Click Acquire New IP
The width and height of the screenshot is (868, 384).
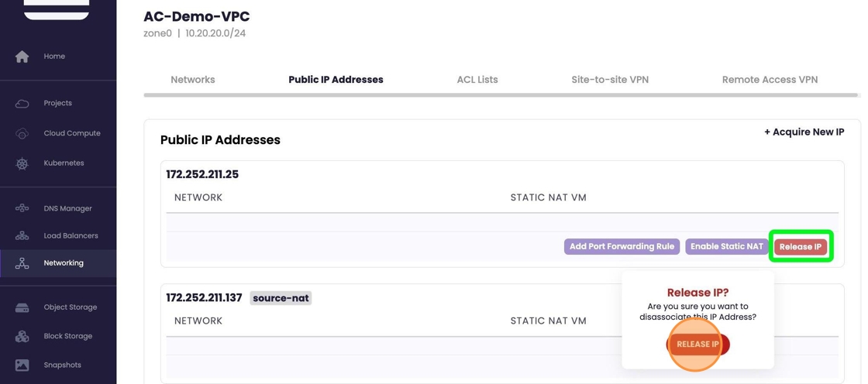point(804,132)
